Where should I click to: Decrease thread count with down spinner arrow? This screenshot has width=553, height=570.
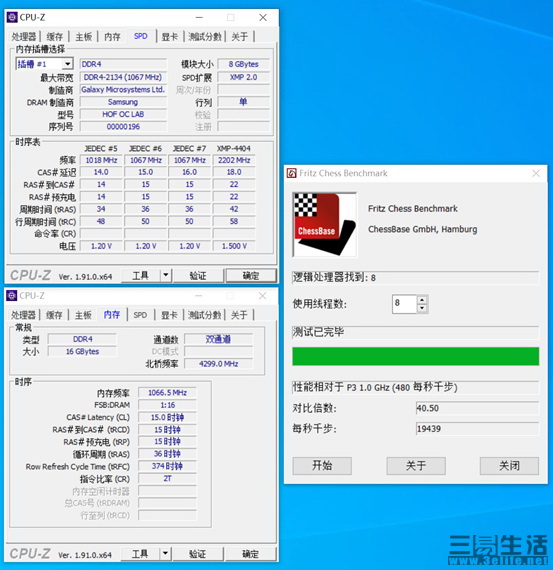pos(422,308)
